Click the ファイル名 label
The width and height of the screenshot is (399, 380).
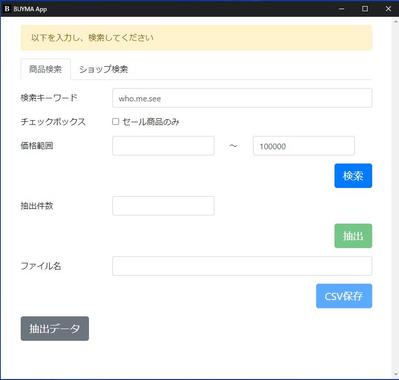point(41,266)
